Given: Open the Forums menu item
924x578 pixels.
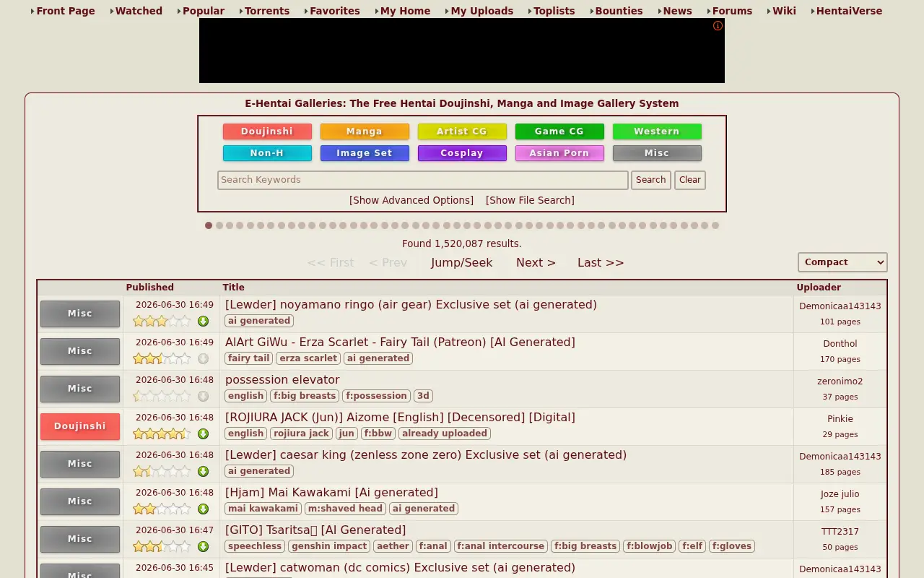Looking at the screenshot, I should pos(732,11).
